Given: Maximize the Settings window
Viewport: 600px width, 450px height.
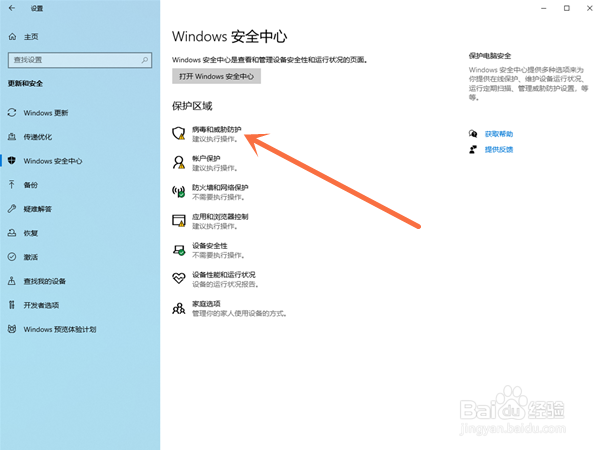Looking at the screenshot, I should pos(567,8).
